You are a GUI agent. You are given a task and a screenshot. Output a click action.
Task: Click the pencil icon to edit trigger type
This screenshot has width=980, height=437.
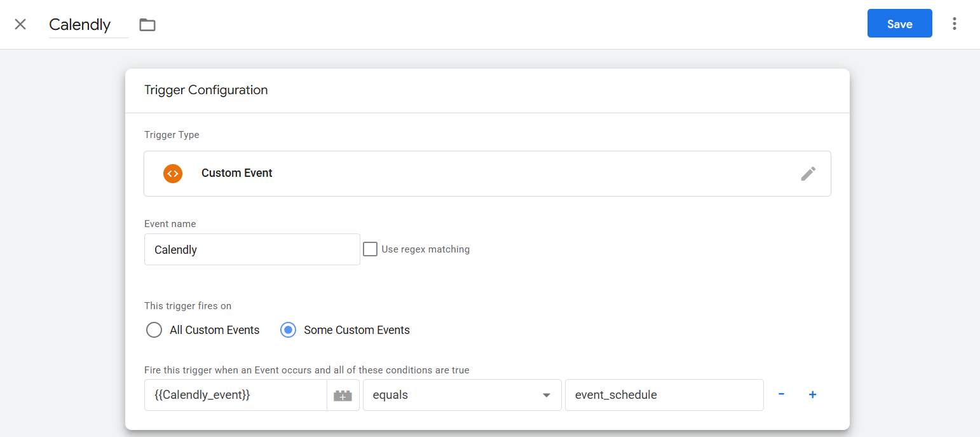[x=808, y=173]
